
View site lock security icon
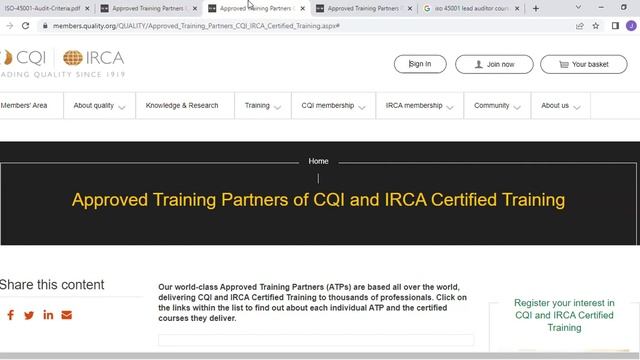click(45, 26)
